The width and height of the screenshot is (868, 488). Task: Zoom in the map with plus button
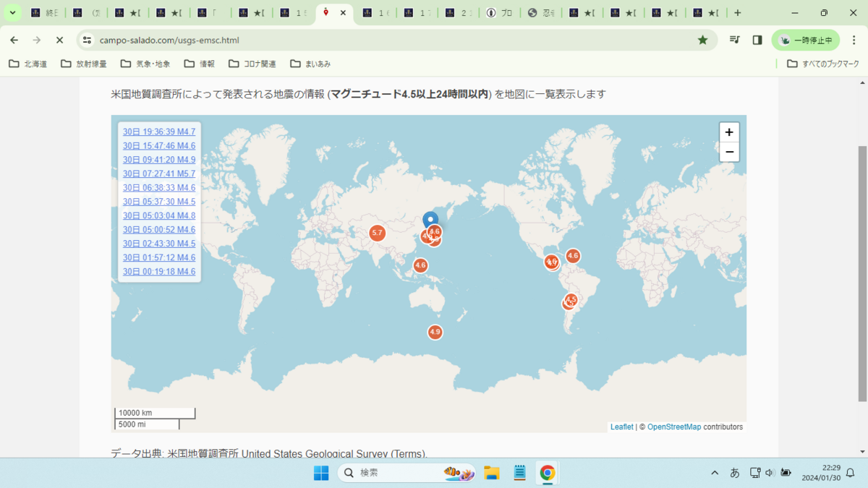pos(729,132)
